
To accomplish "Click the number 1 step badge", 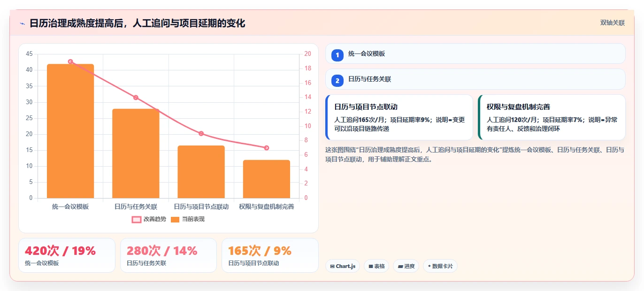I will [337, 55].
